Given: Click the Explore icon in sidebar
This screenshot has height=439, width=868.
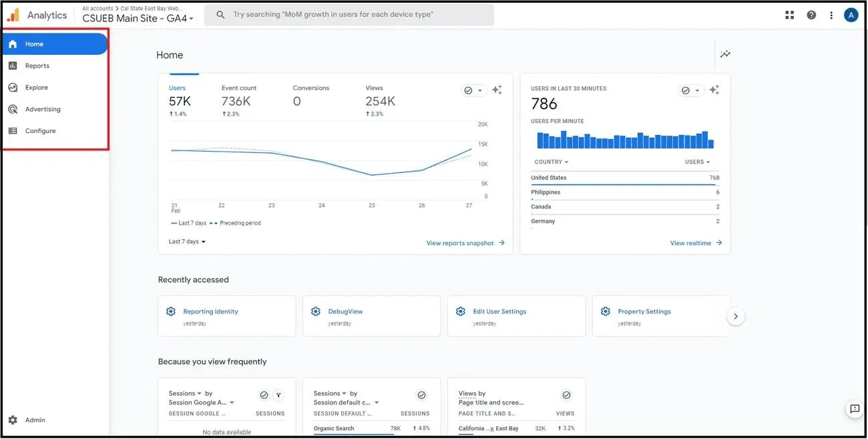Looking at the screenshot, I should point(13,88).
